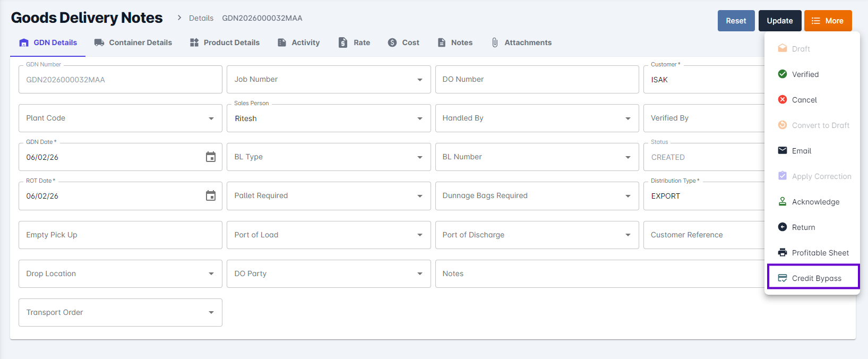This screenshot has width=868, height=359.
Task: Go to the Attachments tab
Action: tap(521, 42)
